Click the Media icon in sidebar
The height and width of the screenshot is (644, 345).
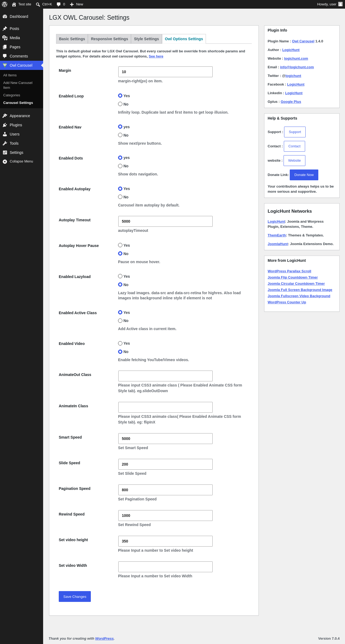(5, 38)
